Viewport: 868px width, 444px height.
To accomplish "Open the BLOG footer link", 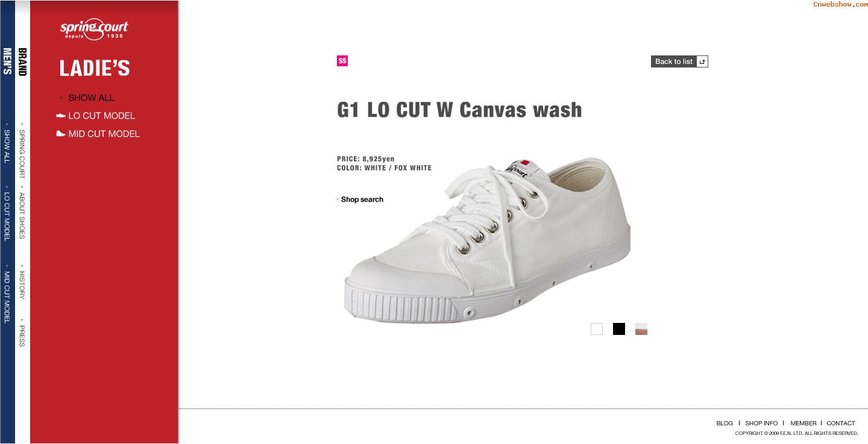I will [725, 424].
